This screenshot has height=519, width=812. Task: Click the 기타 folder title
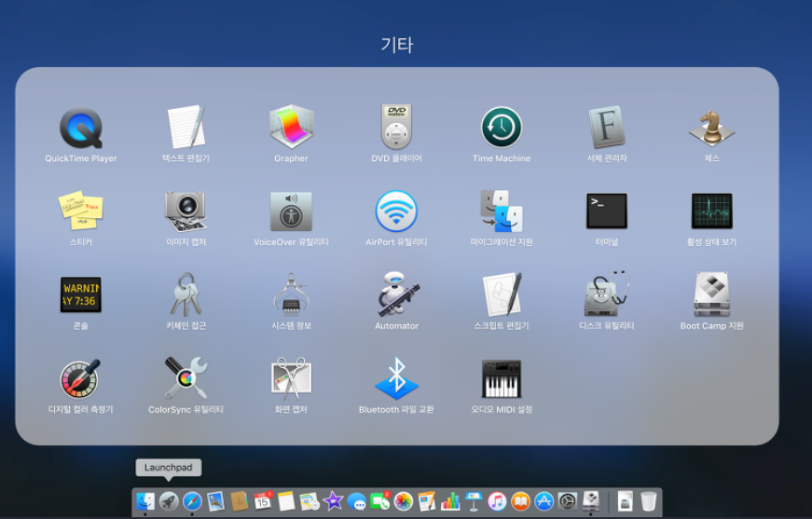(397, 45)
